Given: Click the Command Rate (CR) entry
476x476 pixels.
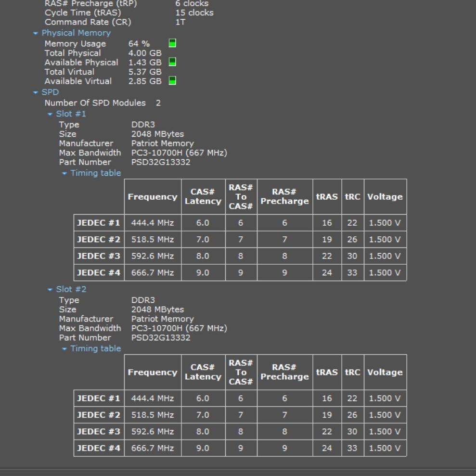Looking at the screenshot, I should [88, 22].
